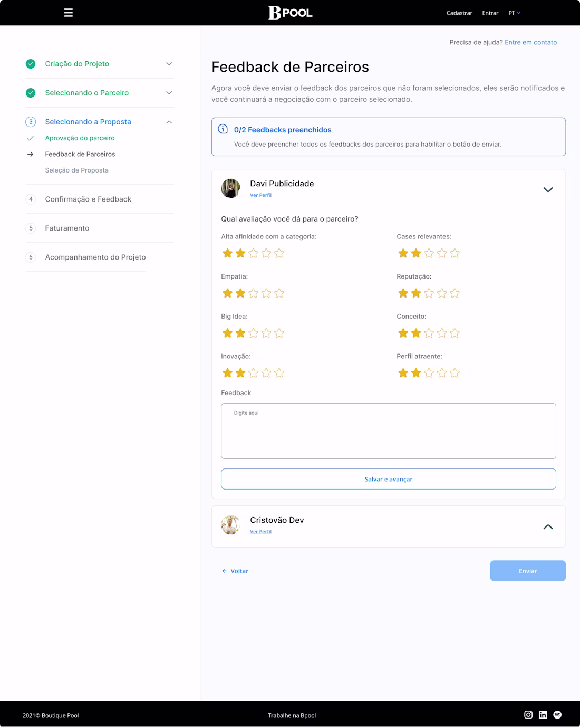Open Confirmação e Feedback step
Image resolution: width=580 pixels, height=728 pixels.
click(x=88, y=199)
